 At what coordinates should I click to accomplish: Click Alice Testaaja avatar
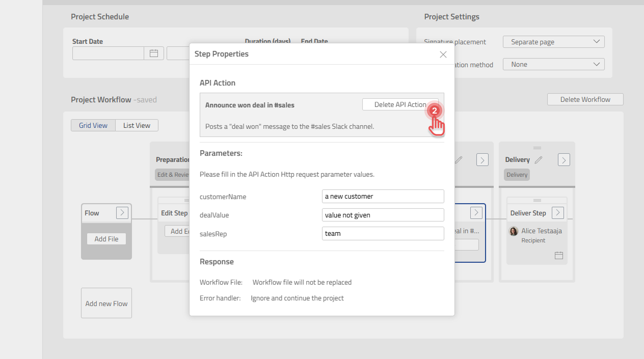514,231
